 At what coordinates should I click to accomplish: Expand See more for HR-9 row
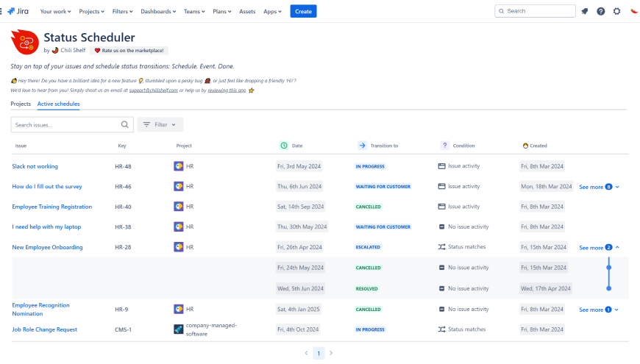(599, 310)
